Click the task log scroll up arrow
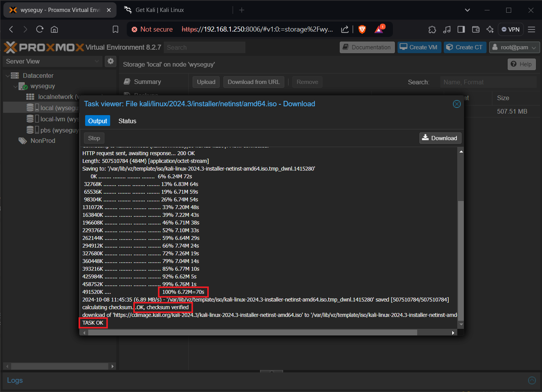The height and width of the screenshot is (392, 542). pos(461,152)
